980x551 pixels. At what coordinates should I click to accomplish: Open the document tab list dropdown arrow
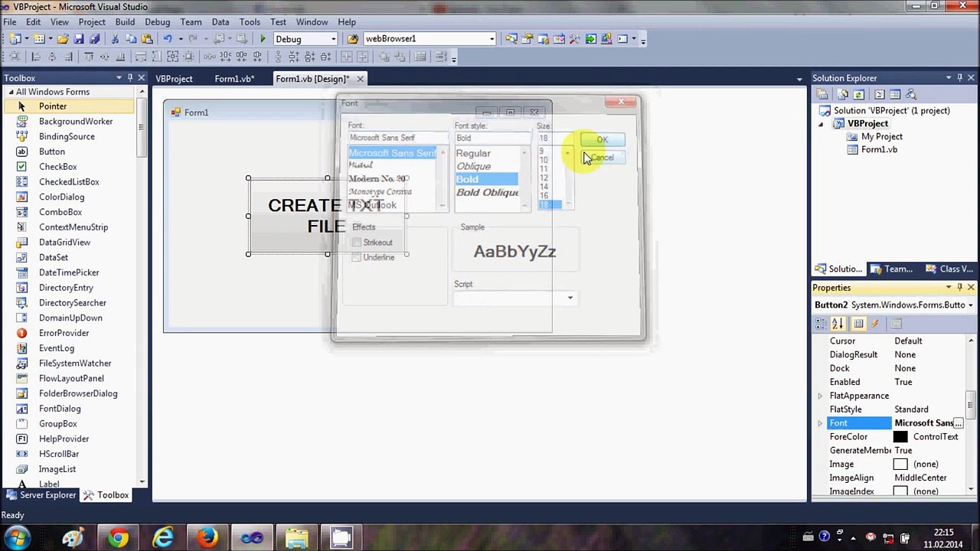pyautogui.click(x=799, y=79)
